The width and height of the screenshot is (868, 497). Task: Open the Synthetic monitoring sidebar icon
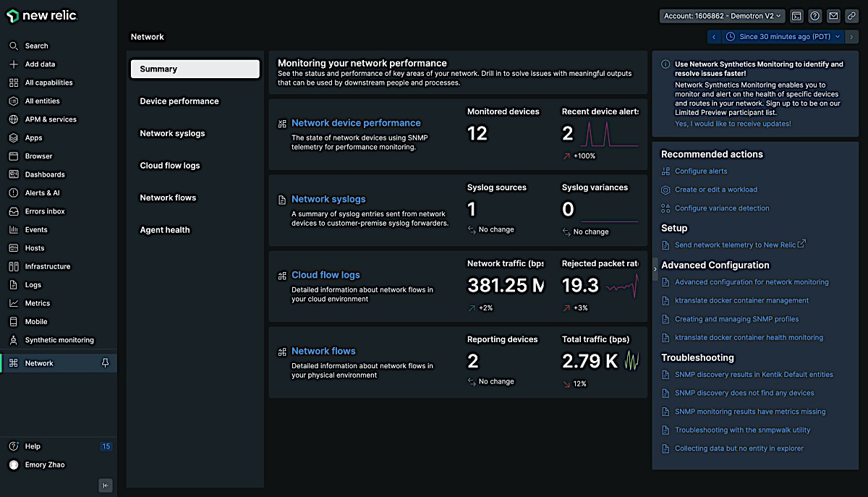tap(13, 340)
